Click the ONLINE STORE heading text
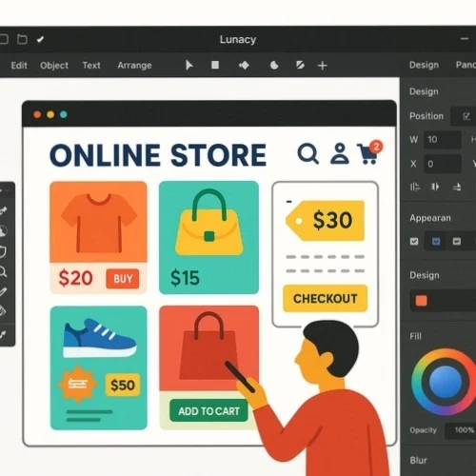The image size is (476, 476). 158,155
